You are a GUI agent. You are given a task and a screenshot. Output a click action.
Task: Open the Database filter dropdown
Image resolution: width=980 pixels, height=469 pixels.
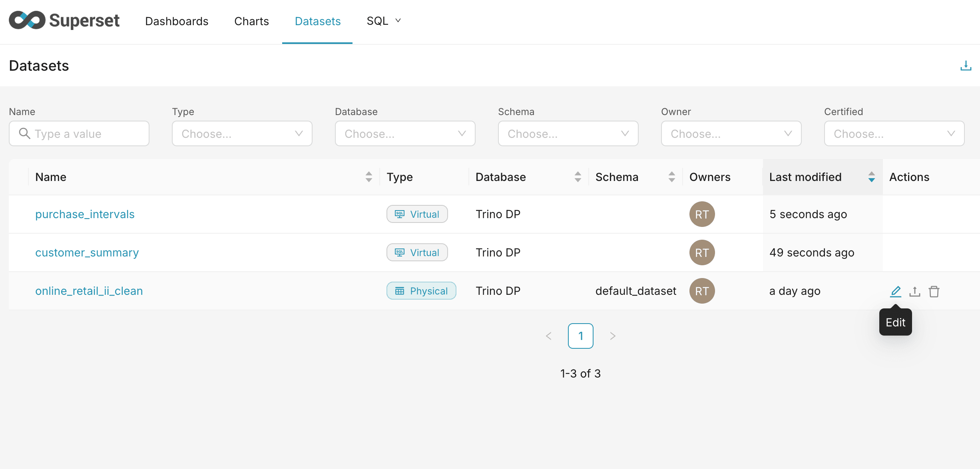405,133
